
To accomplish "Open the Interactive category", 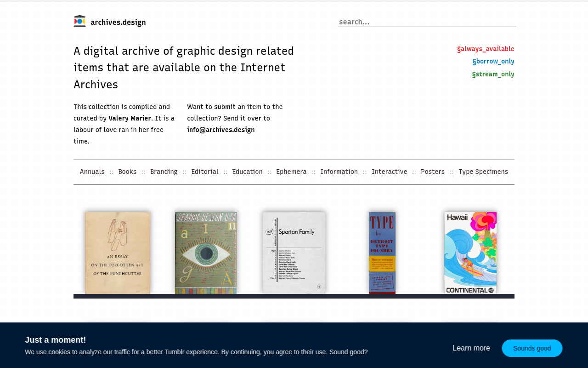I will (390, 172).
